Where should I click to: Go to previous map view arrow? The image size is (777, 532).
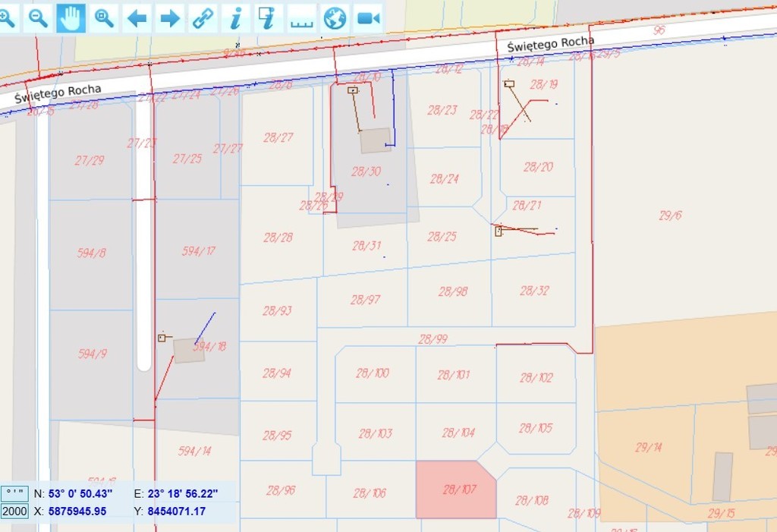point(137,17)
